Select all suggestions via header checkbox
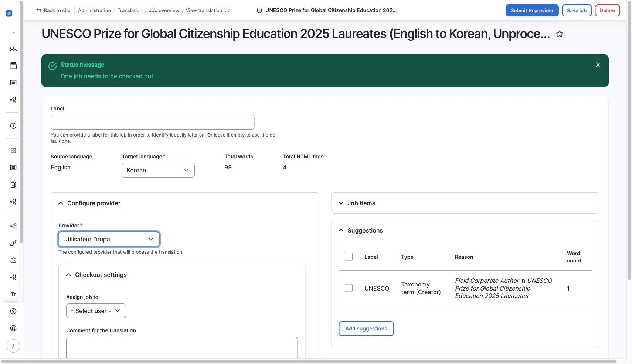This screenshot has height=364, width=632. click(x=349, y=256)
